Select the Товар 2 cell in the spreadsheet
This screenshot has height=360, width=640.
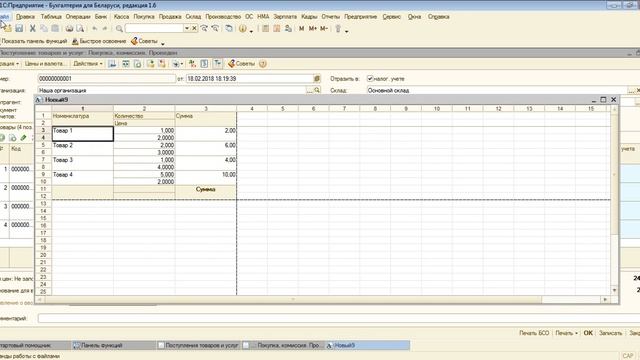(82, 149)
